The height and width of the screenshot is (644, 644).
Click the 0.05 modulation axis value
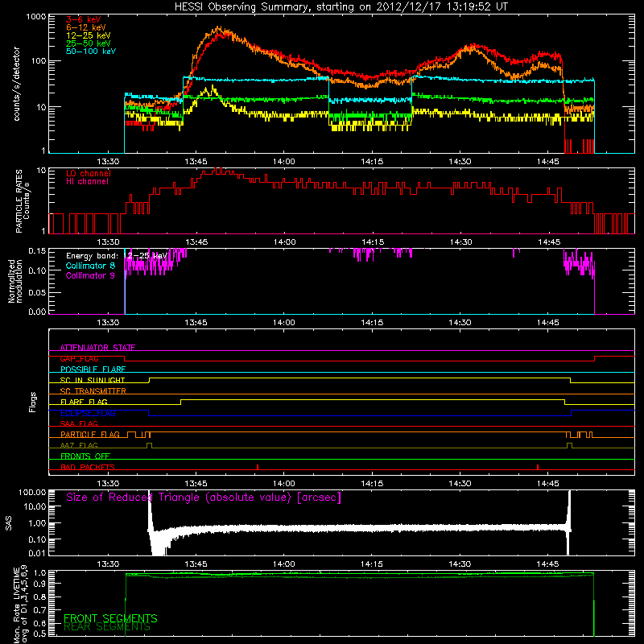37,292
